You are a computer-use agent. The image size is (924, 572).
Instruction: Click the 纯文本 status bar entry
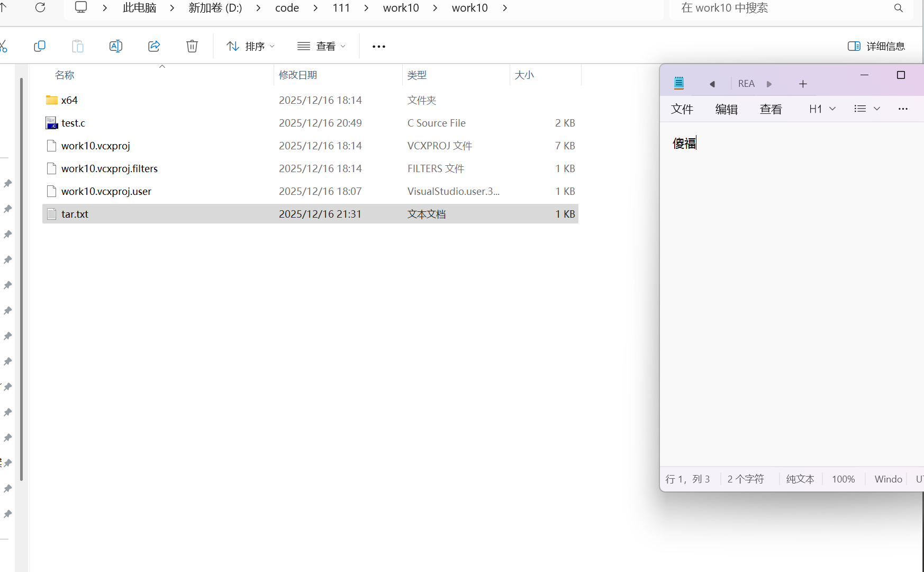tap(800, 479)
